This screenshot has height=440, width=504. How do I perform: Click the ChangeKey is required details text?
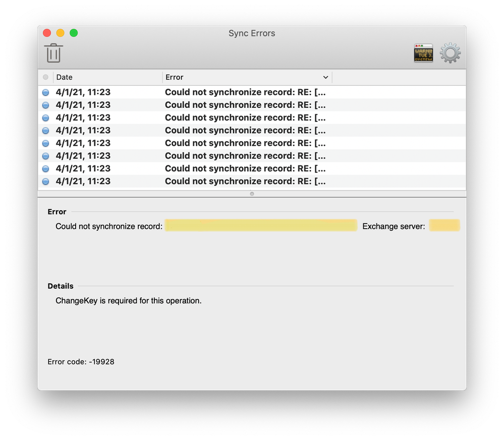point(129,300)
